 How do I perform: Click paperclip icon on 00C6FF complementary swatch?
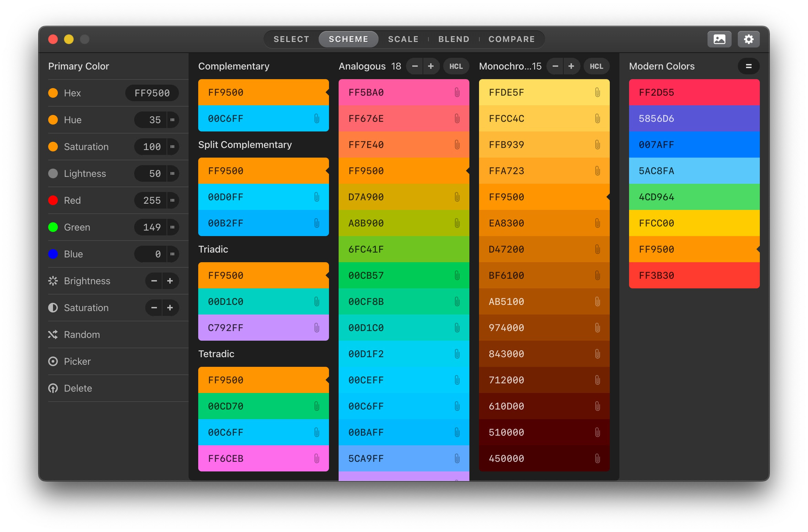[x=317, y=118]
